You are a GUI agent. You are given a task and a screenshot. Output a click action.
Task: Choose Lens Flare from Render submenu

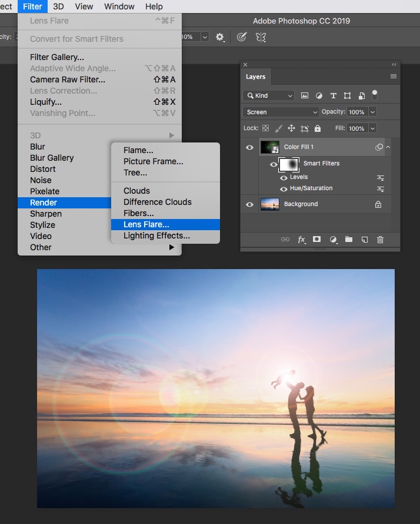[146, 224]
